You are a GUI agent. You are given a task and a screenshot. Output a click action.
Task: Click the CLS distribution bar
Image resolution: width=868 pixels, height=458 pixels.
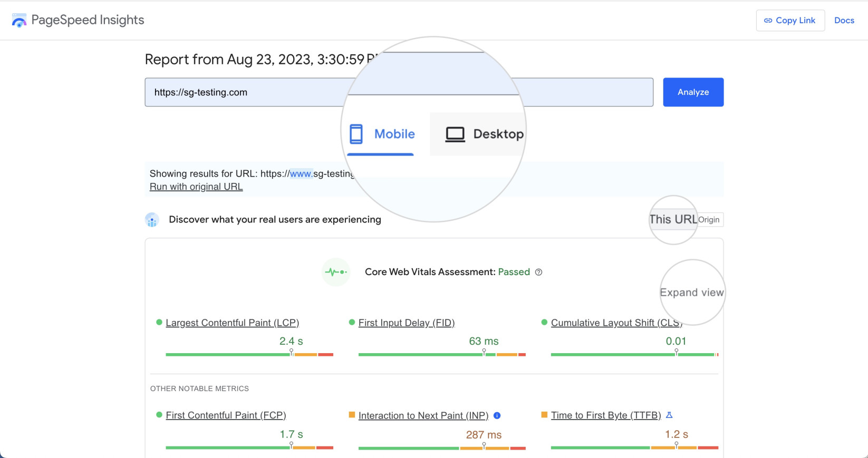click(634, 355)
